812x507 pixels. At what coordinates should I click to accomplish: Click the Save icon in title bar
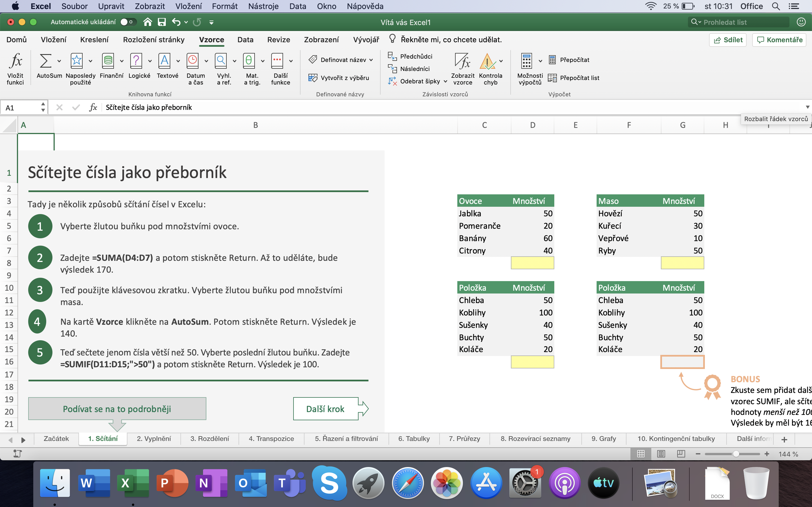(x=162, y=22)
